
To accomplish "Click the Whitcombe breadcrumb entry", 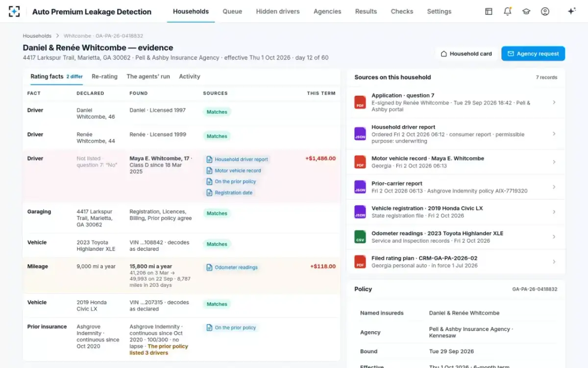I will (103, 36).
